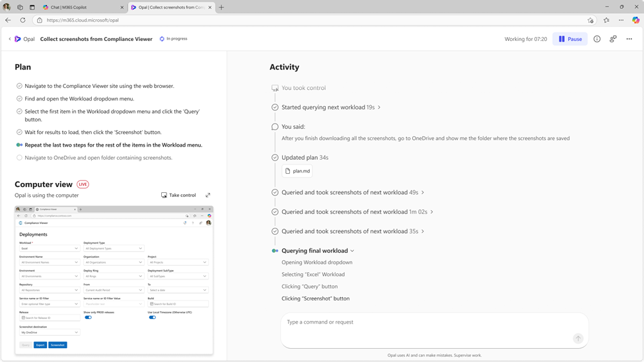The image size is (644, 362).
Task: Open the info icon in Opal header
Action: [597, 39]
